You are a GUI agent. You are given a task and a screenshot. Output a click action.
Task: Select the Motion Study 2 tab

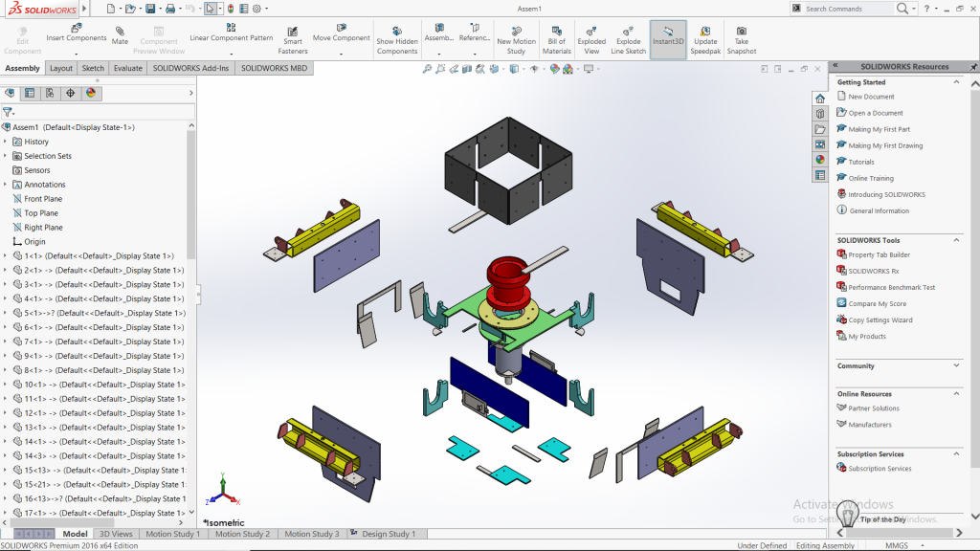pyautogui.click(x=242, y=534)
